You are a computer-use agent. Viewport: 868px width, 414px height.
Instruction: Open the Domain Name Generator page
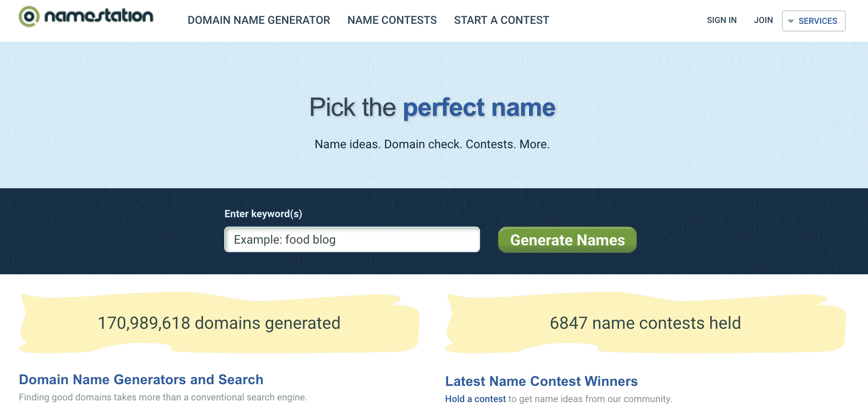pyautogui.click(x=259, y=20)
